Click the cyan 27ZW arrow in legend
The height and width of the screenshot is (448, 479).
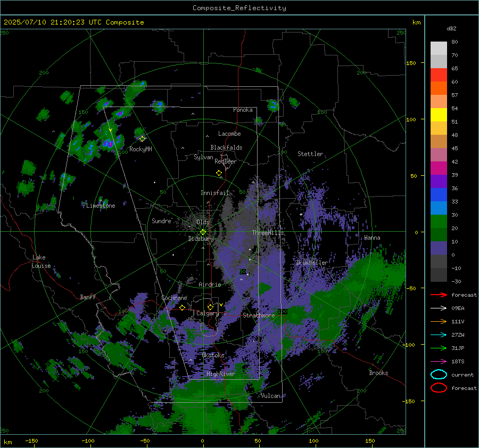coord(439,335)
